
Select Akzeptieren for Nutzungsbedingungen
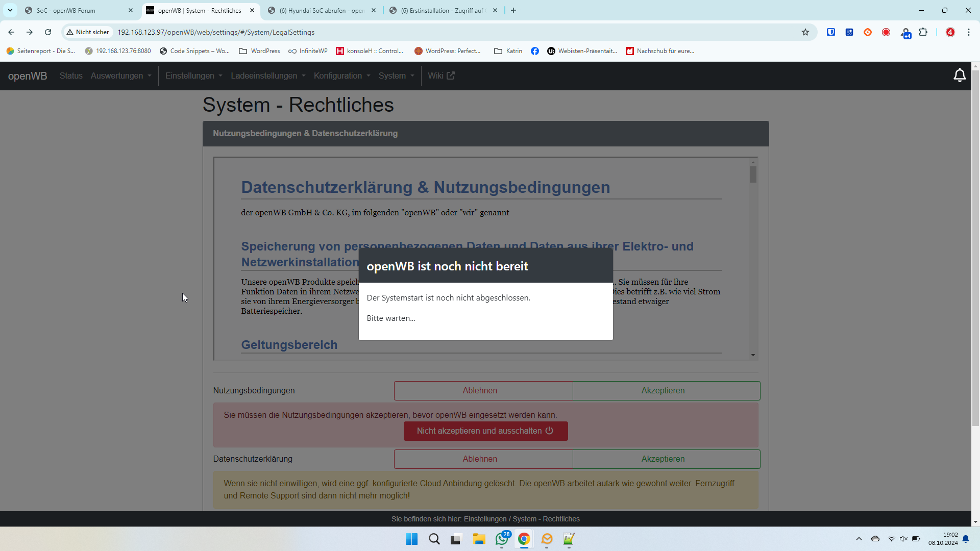tap(667, 391)
